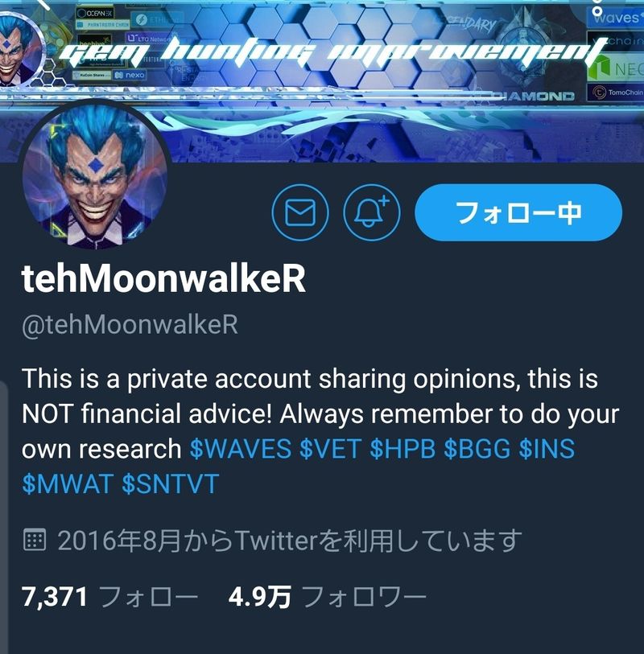View the 7,371 フォロー following list

pos(109,596)
